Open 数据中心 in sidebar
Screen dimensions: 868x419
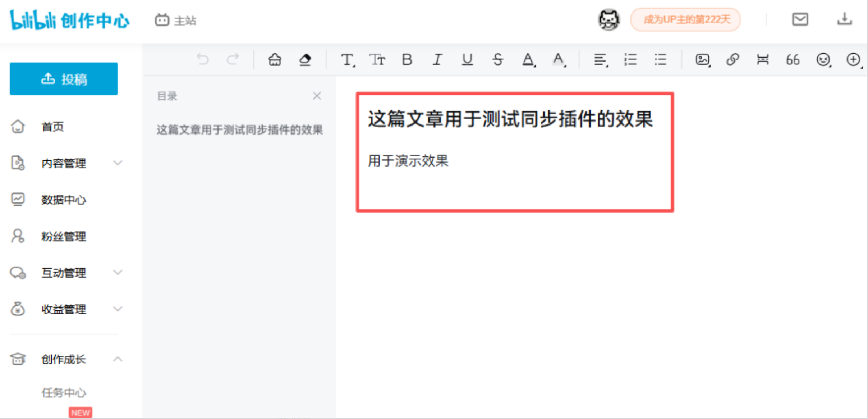pos(64,200)
